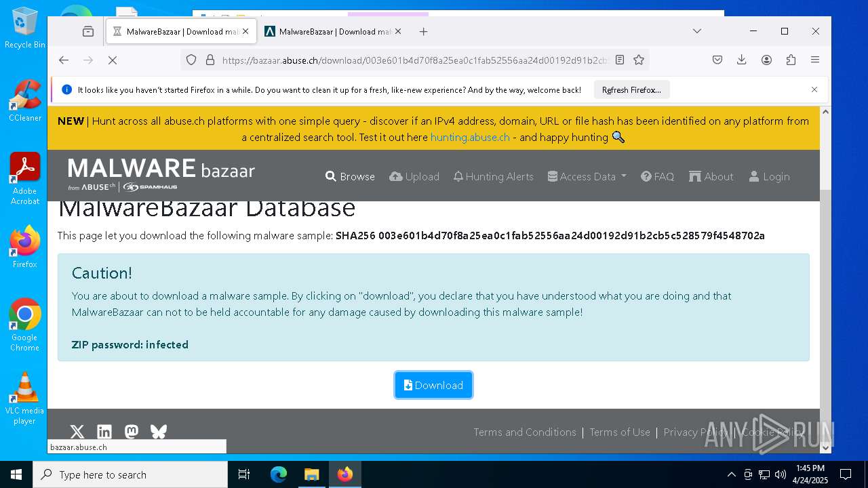The height and width of the screenshot is (488, 868).
Task: Open Google Chrome desktop shortcut
Action: coord(24,325)
